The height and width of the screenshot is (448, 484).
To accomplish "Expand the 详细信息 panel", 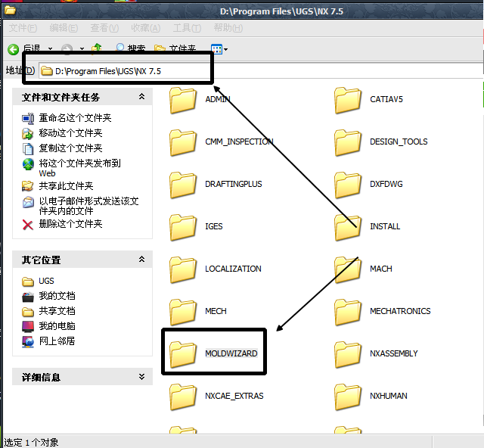I will click(141, 377).
